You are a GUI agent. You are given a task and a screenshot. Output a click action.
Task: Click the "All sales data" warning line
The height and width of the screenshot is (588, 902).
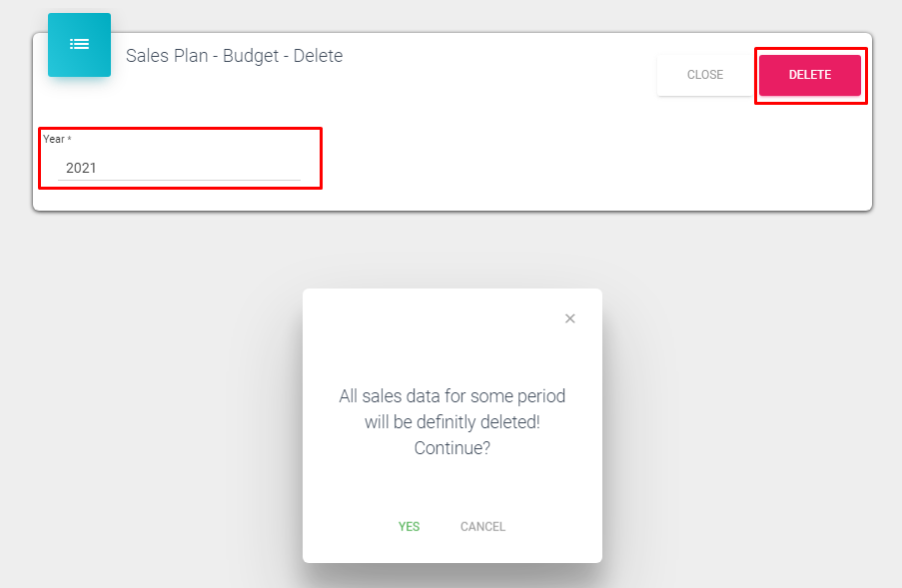451,396
